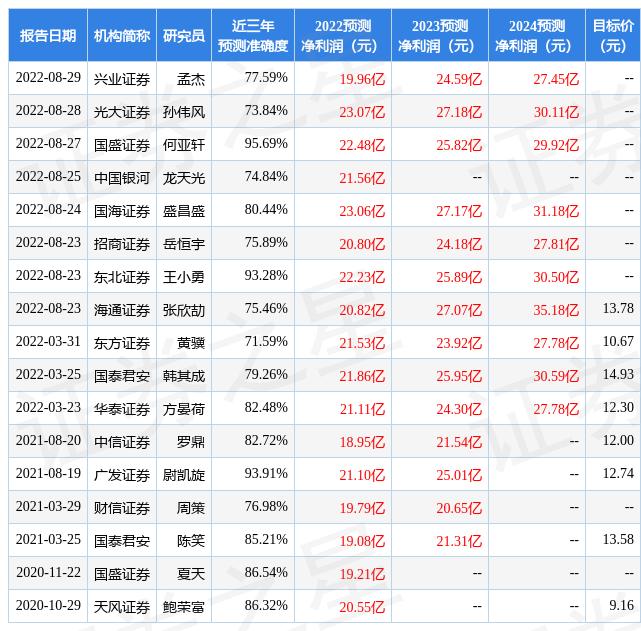Click accuracy value 95.69%
The height and width of the screenshot is (631, 641).
pos(266,143)
